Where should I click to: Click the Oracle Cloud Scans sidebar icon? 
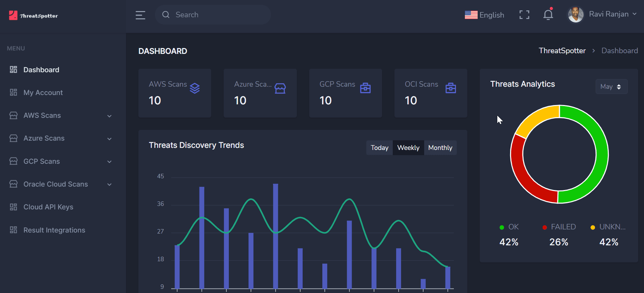click(x=13, y=184)
